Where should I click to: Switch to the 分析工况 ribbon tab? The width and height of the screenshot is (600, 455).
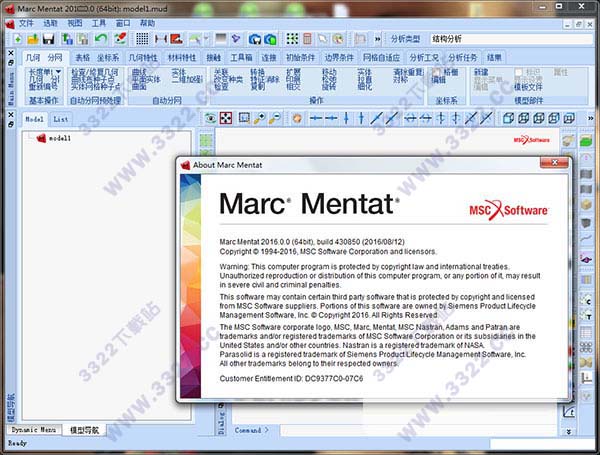pyautogui.click(x=424, y=58)
